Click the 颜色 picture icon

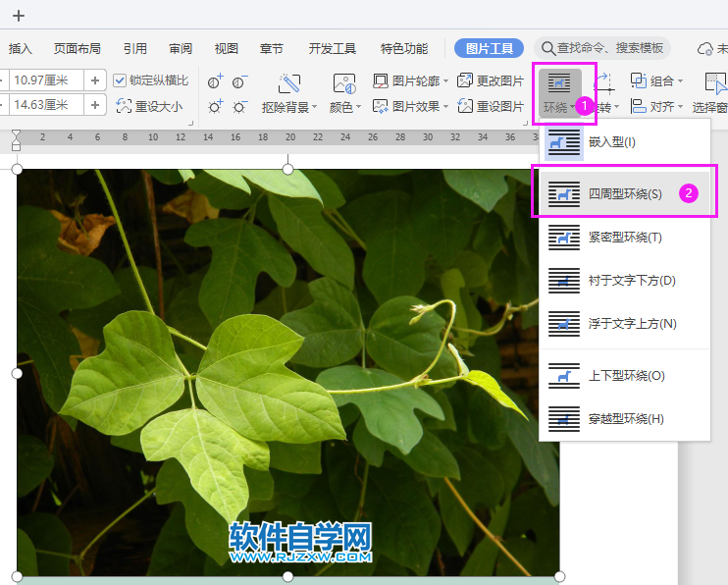click(x=344, y=84)
